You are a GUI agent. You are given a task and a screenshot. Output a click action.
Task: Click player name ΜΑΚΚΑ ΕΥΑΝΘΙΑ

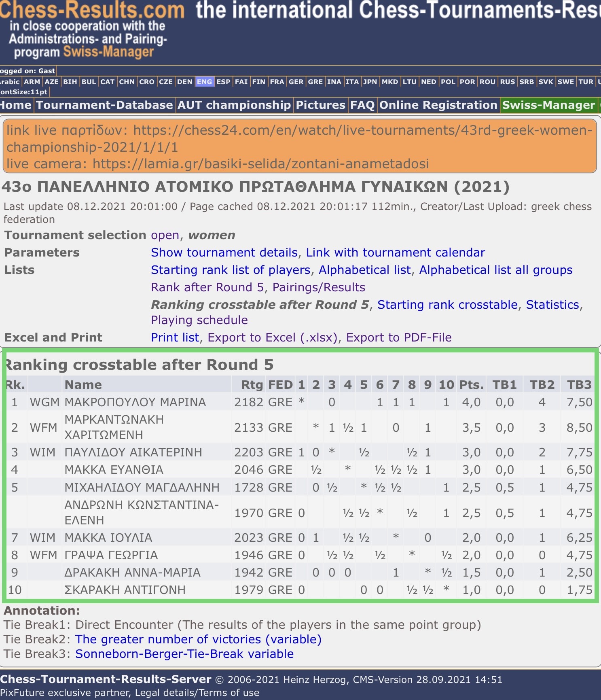click(114, 470)
